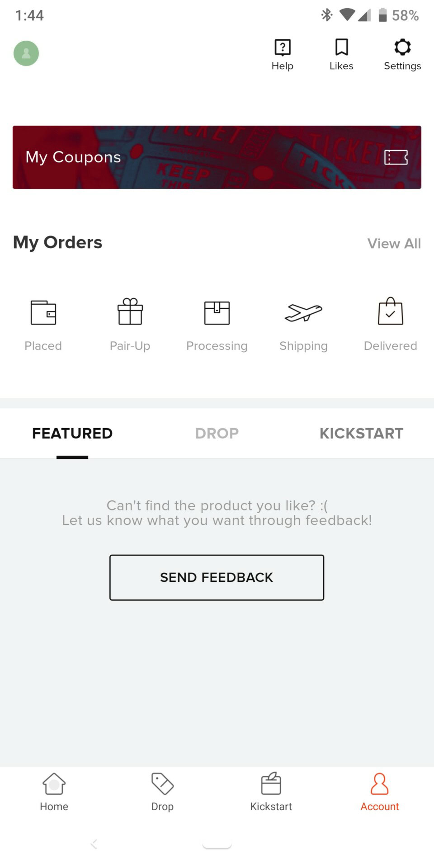
Task: View Processing orders box icon
Action: tap(217, 312)
